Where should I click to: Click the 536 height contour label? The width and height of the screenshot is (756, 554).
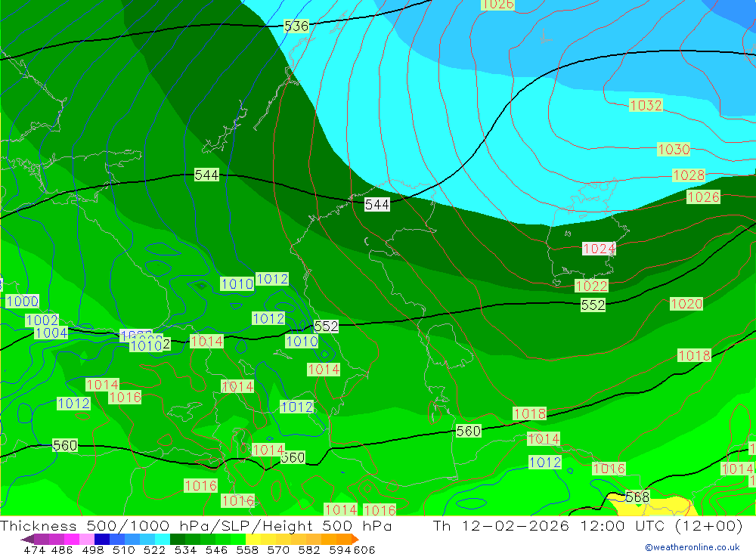click(296, 26)
